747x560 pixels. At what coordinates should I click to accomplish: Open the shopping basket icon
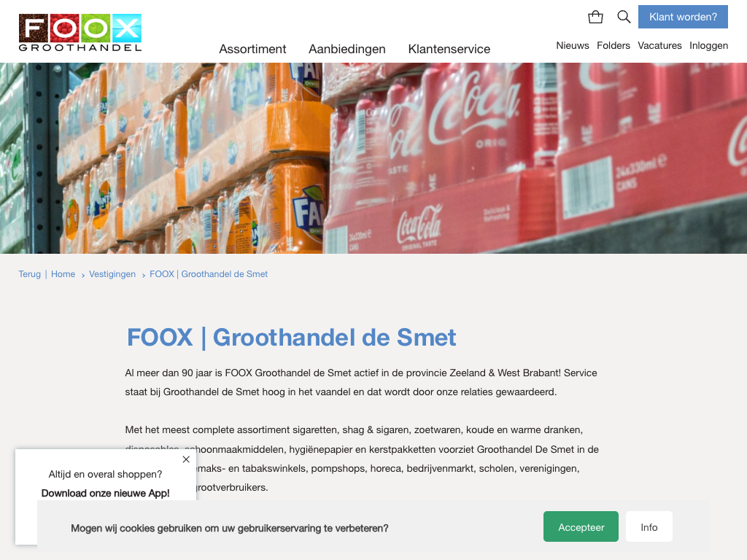point(595,17)
